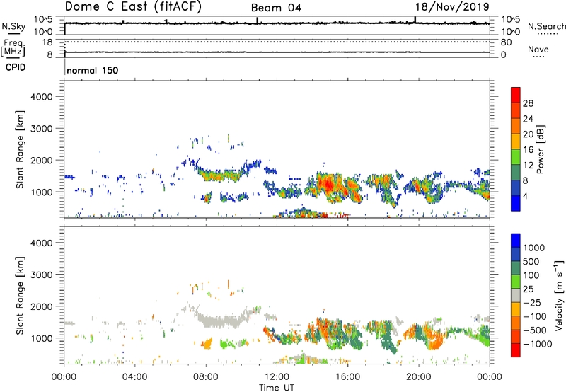Image resolution: width=566 pixels, height=392 pixels.
Task: Select the red −1000 velocity color segment
Action: click(516, 350)
